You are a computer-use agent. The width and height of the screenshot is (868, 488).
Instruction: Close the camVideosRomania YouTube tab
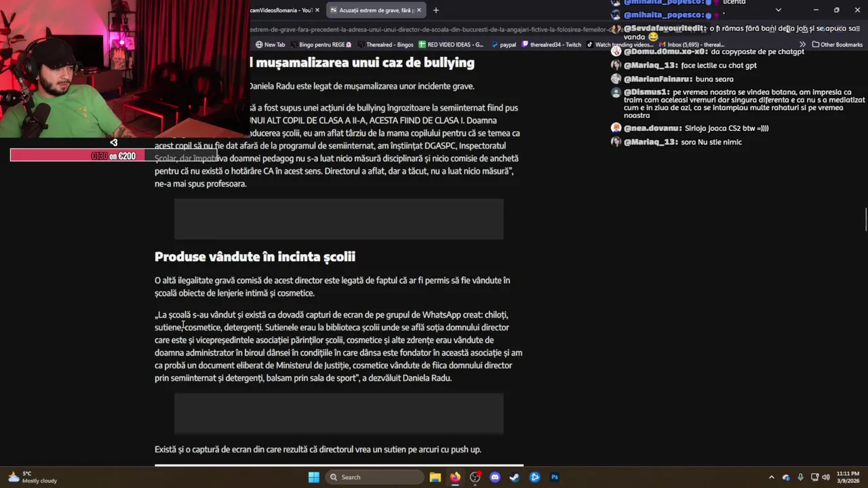(x=317, y=10)
